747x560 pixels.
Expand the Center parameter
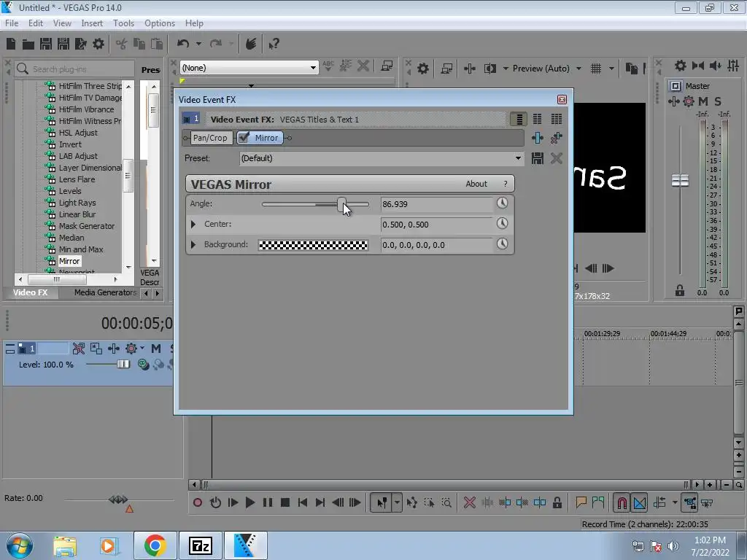coord(193,224)
